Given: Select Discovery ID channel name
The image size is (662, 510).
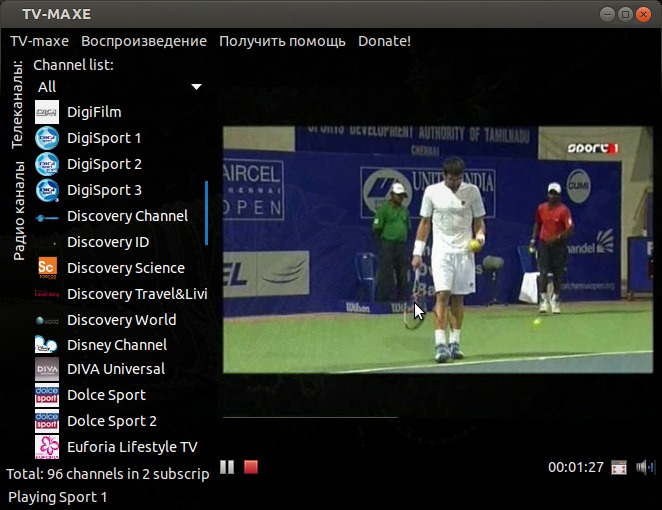Looking at the screenshot, I should pos(108,242).
